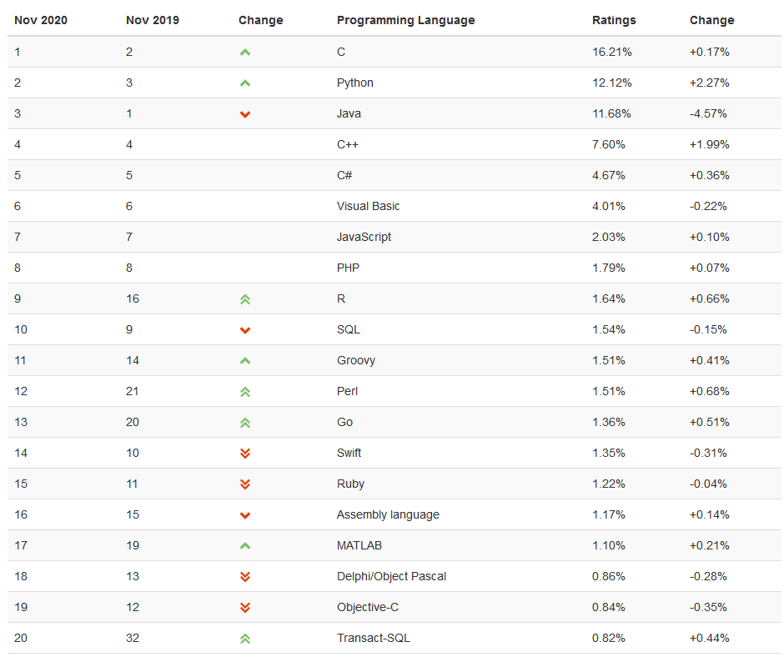Click the -4.57% change value for Java
The height and width of the screenshot is (672, 784).
pos(710,113)
